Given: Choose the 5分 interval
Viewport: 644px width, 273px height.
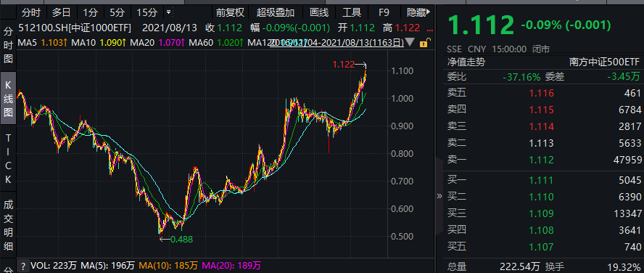Looking at the screenshot, I should pos(117,12).
